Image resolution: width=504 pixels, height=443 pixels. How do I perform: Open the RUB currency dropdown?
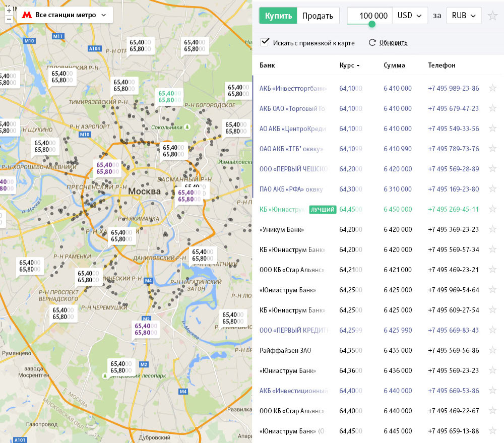point(464,16)
